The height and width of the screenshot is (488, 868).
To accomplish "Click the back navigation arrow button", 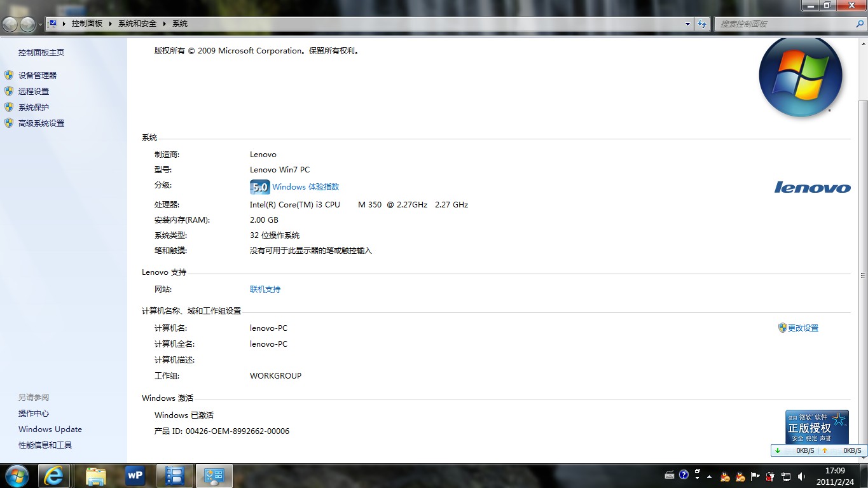I will point(10,24).
